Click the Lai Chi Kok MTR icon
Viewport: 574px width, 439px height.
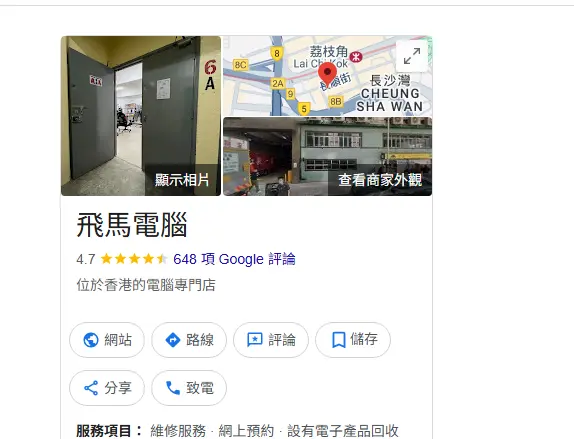point(356,57)
